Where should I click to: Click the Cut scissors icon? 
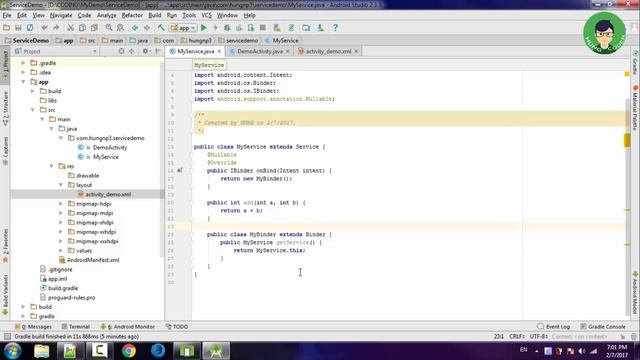pyautogui.click(x=71, y=28)
